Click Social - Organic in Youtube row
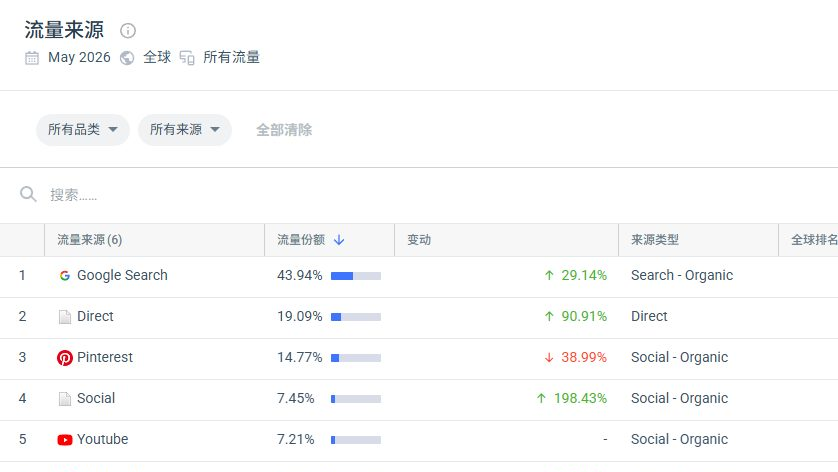The image size is (838, 472). click(679, 439)
